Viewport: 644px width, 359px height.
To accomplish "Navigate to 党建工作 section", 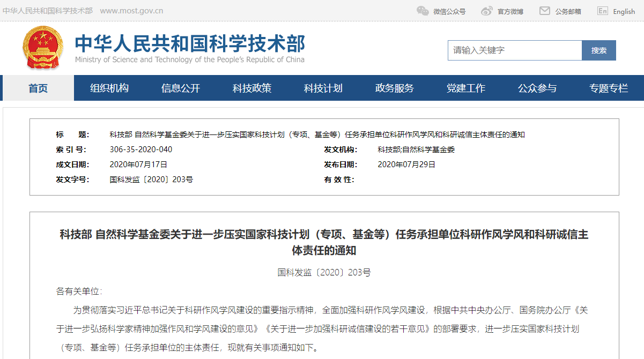I will [466, 88].
